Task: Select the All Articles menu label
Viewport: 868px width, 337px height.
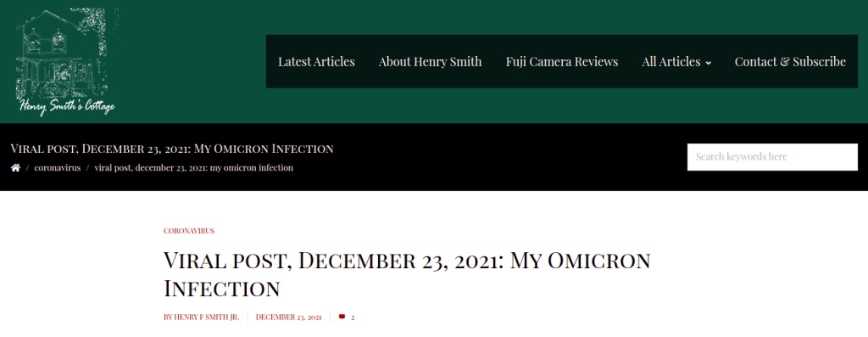Action: pos(671,61)
